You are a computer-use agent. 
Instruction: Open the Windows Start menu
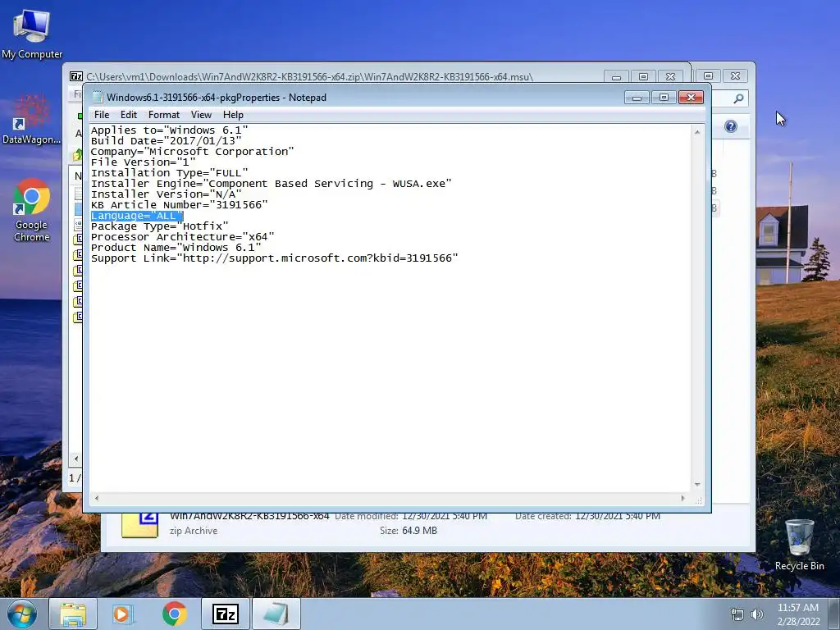[22, 614]
